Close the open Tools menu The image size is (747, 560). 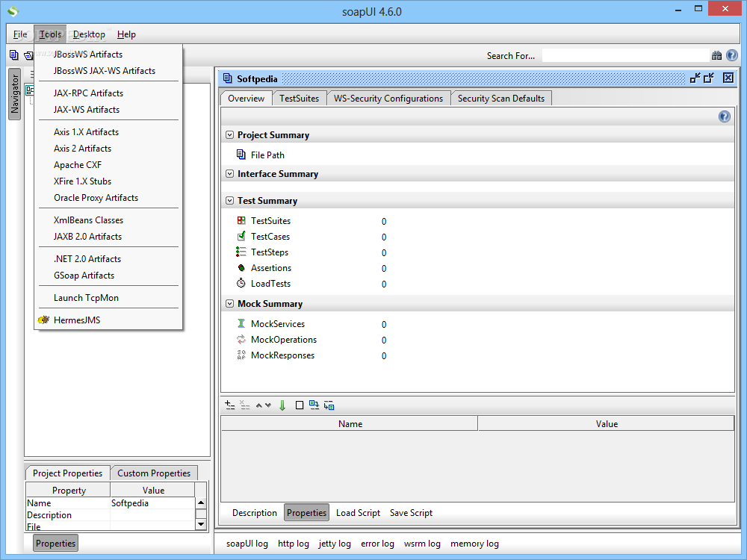click(50, 34)
